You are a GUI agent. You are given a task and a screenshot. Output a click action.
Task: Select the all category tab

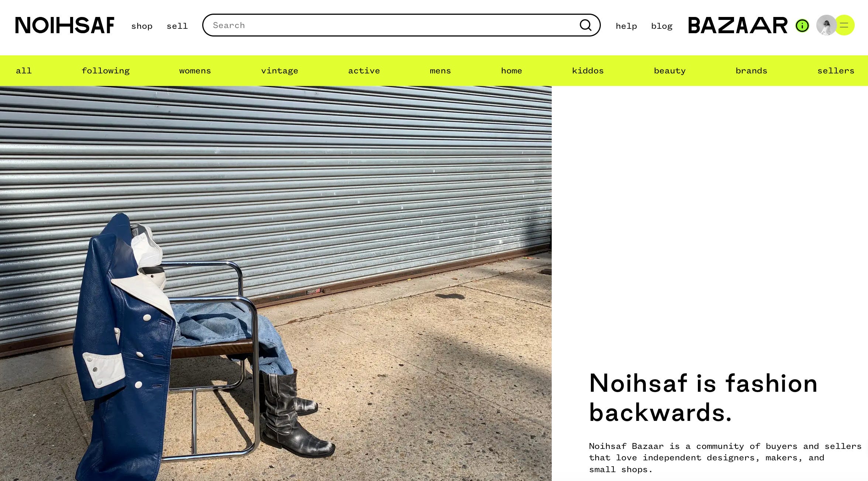[x=24, y=70]
